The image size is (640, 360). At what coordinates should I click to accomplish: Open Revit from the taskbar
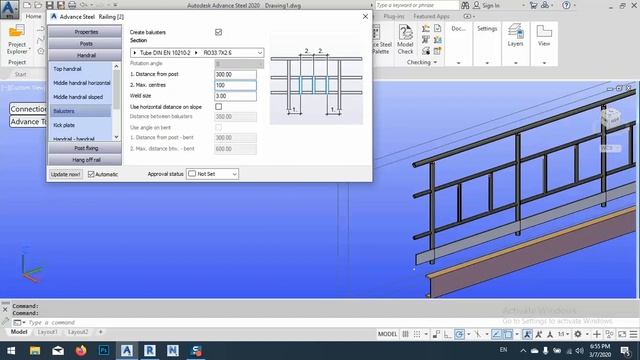(x=149, y=351)
